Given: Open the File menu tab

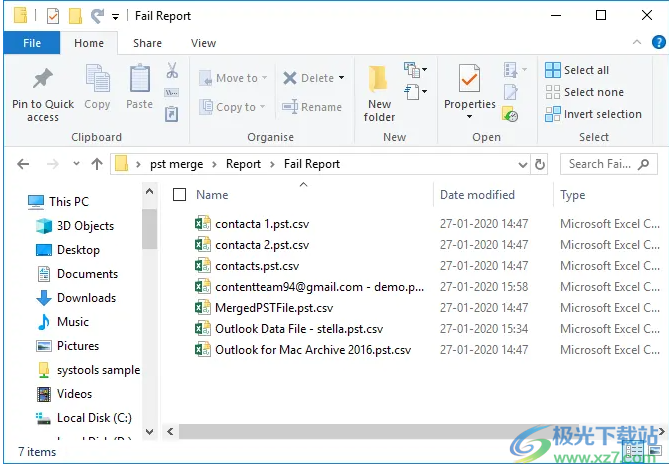Looking at the screenshot, I should click(32, 43).
